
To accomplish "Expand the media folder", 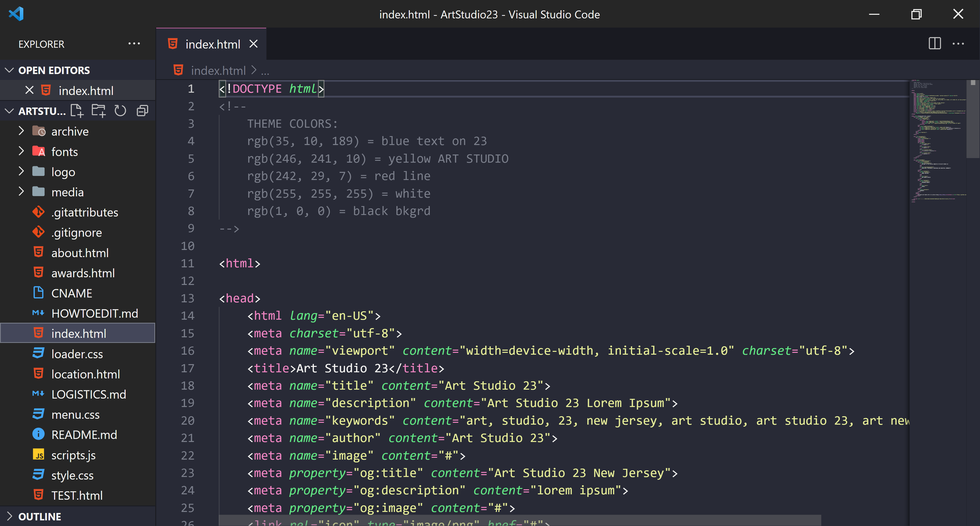I will pyautogui.click(x=21, y=192).
